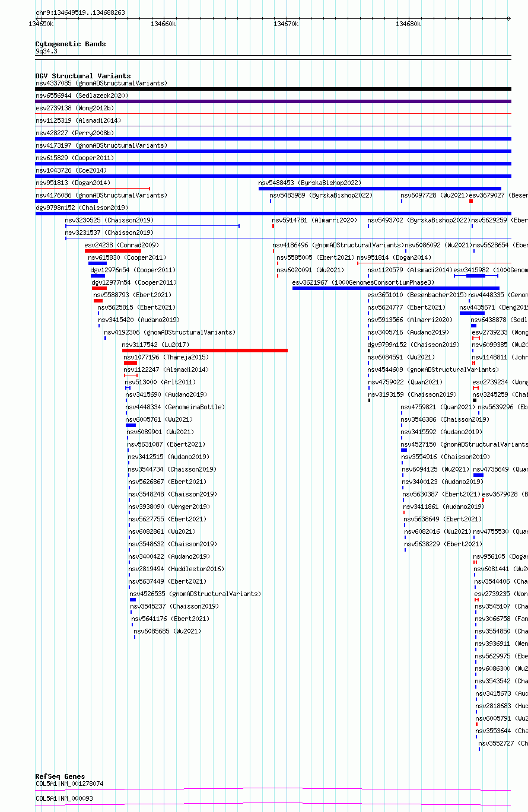Click the thick black bar of nsv4337085

pos(273,89)
